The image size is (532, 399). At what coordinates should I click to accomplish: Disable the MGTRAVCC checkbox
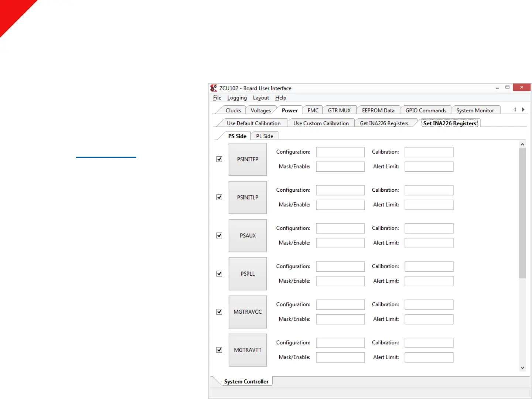click(219, 312)
